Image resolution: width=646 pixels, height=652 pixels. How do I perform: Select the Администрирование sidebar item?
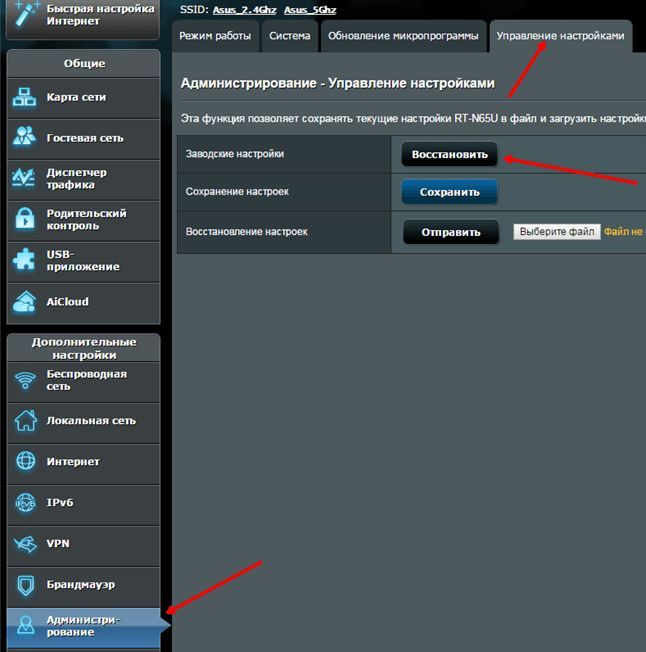click(x=84, y=627)
